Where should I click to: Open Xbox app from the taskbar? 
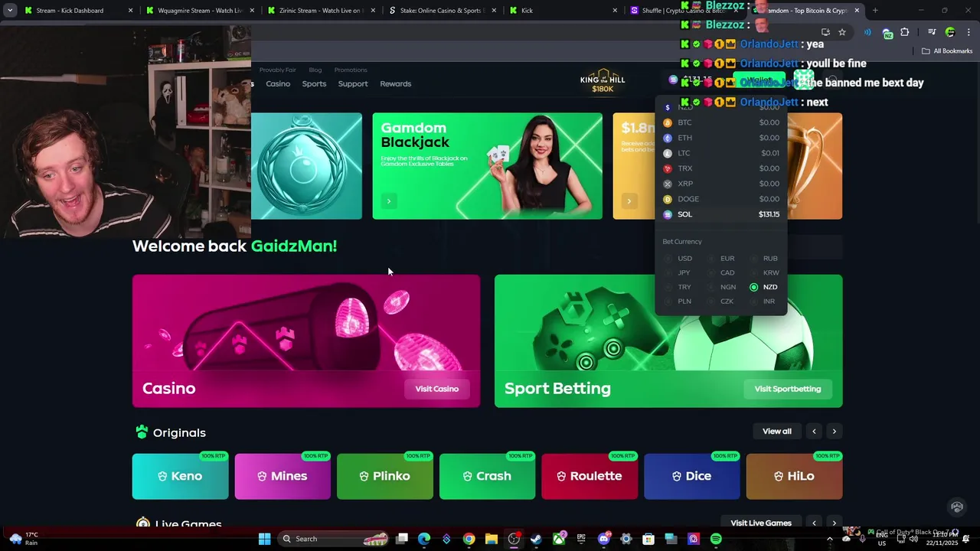559,539
